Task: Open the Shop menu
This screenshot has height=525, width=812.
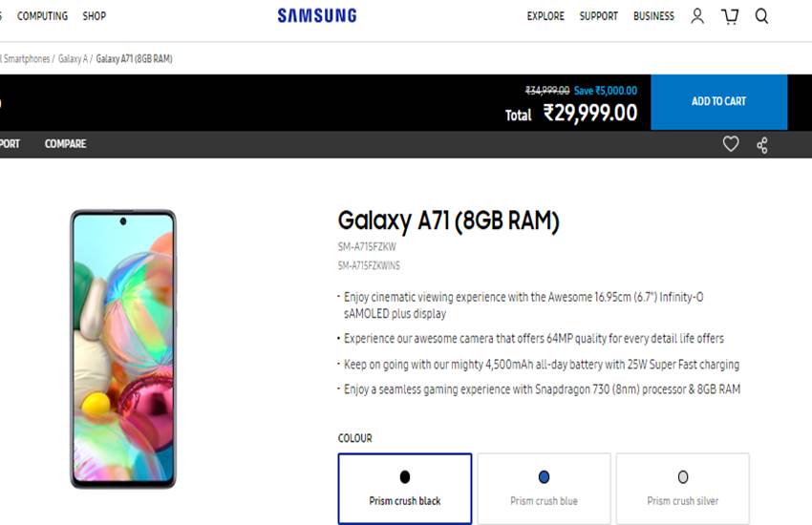Action: tap(95, 16)
